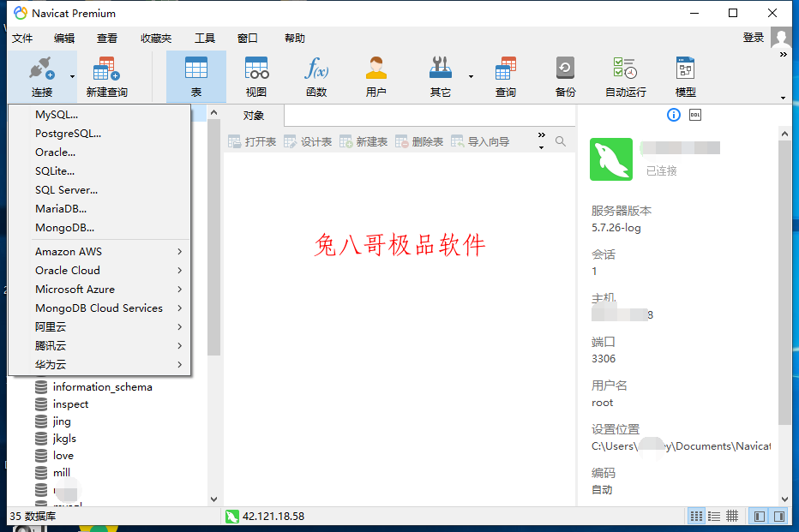Choose PostgreSQL... from the connection menu

pos(99,134)
